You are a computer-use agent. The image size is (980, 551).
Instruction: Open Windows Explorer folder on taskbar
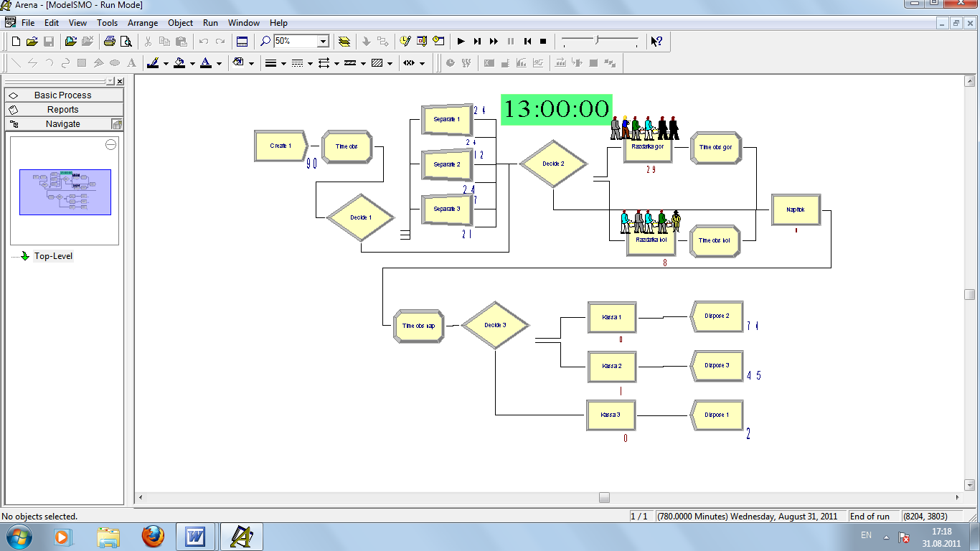coord(109,537)
